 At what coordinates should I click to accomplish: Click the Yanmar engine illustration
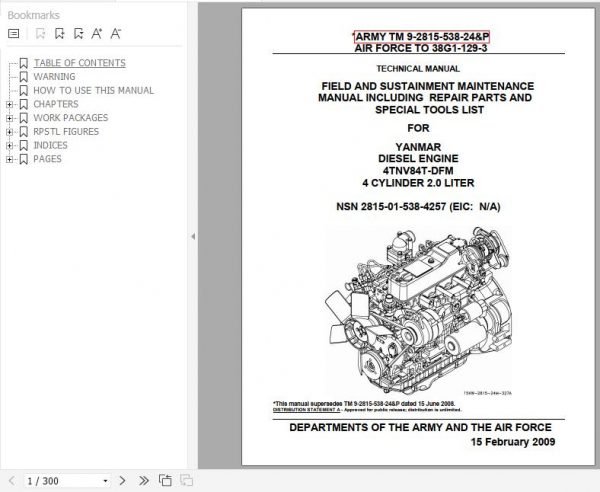click(x=418, y=310)
